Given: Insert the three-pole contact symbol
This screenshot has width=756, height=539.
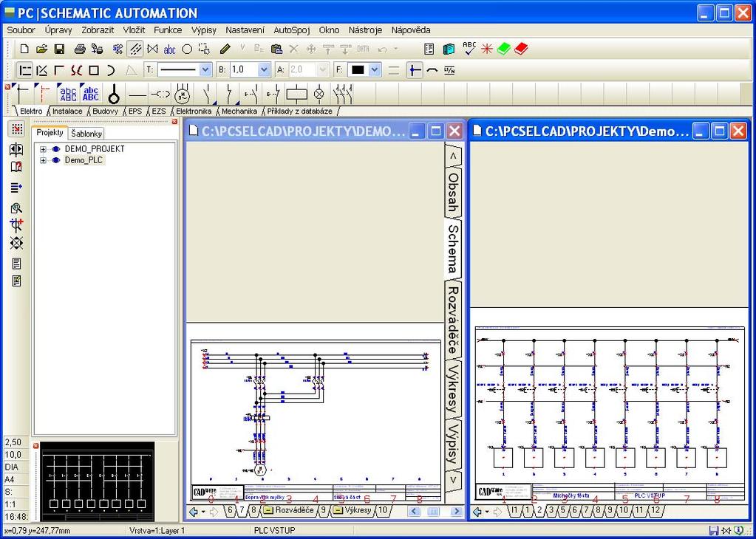Looking at the screenshot, I should point(342,95).
